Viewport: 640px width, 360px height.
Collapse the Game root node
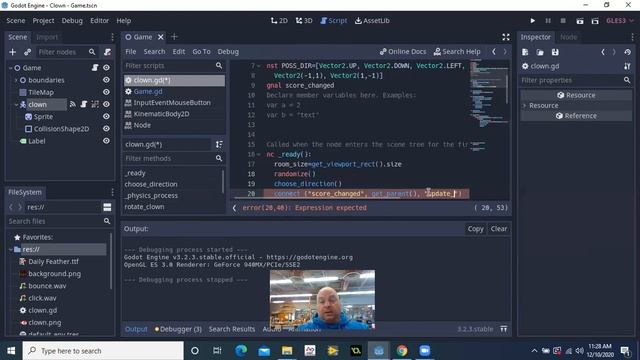point(11,68)
